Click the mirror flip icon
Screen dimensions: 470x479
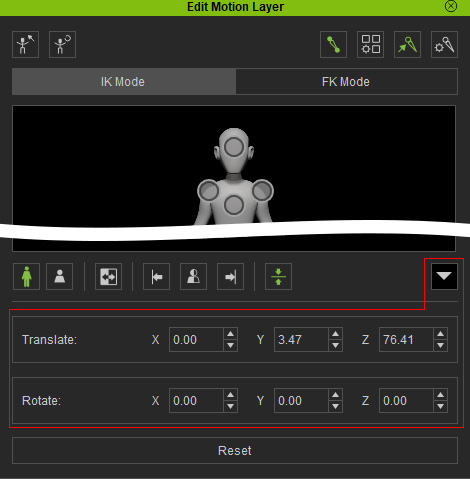[108, 276]
